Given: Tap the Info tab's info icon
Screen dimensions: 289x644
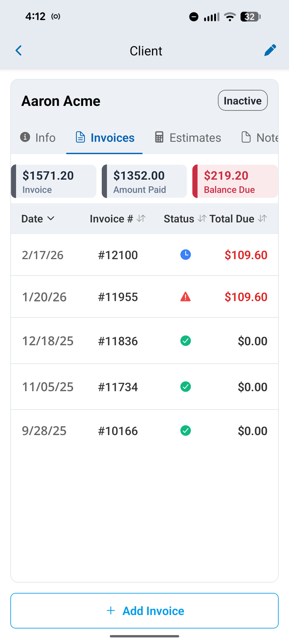Looking at the screenshot, I should pos(25,137).
